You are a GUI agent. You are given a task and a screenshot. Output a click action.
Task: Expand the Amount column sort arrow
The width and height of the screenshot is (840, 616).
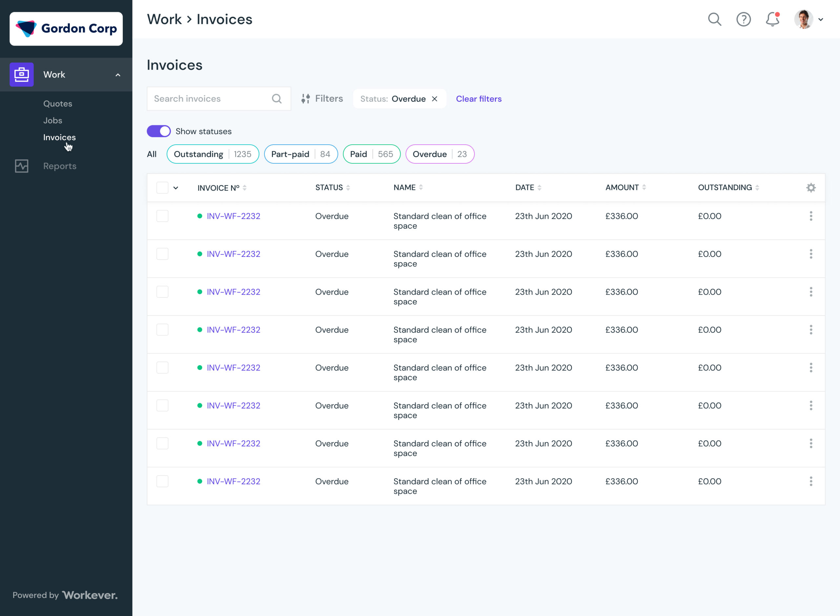tap(644, 188)
